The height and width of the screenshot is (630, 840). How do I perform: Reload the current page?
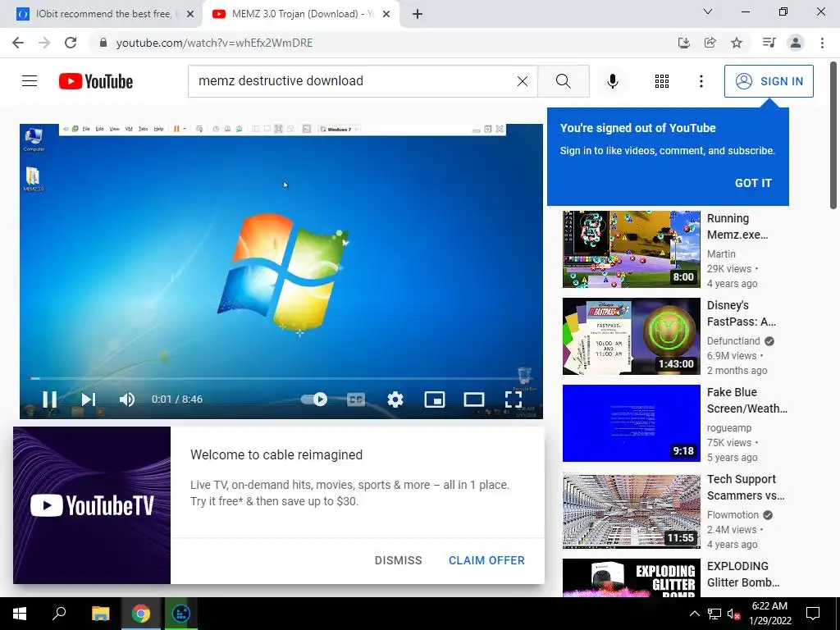coord(71,43)
